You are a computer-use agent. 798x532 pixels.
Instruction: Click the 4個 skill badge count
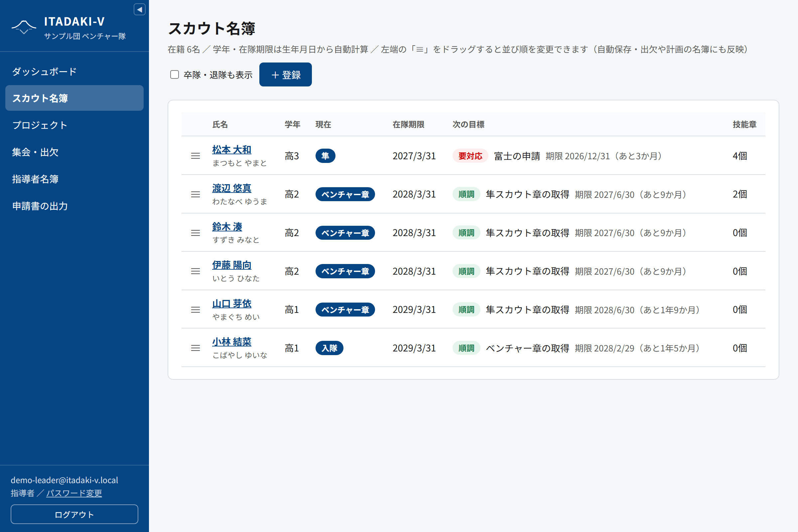coord(739,156)
